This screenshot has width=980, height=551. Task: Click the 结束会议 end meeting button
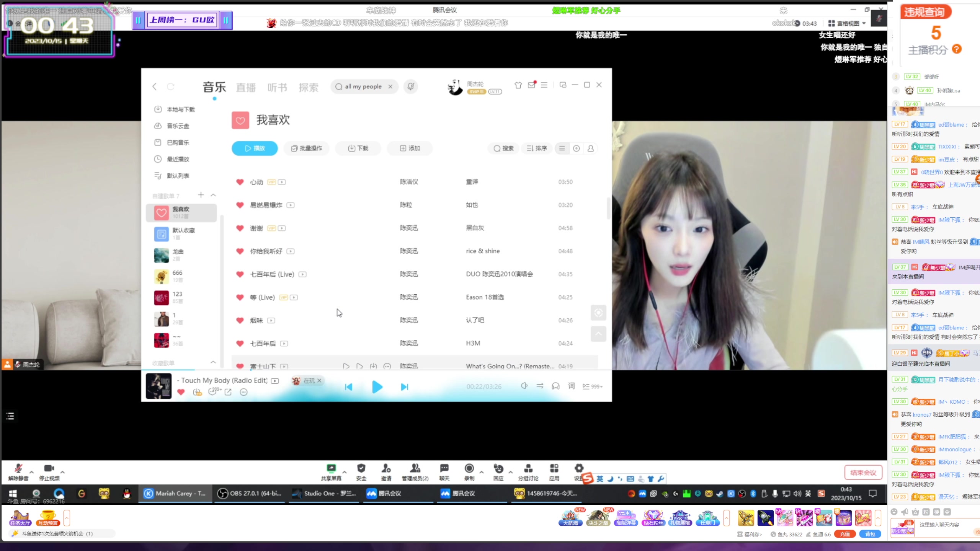pyautogui.click(x=863, y=472)
